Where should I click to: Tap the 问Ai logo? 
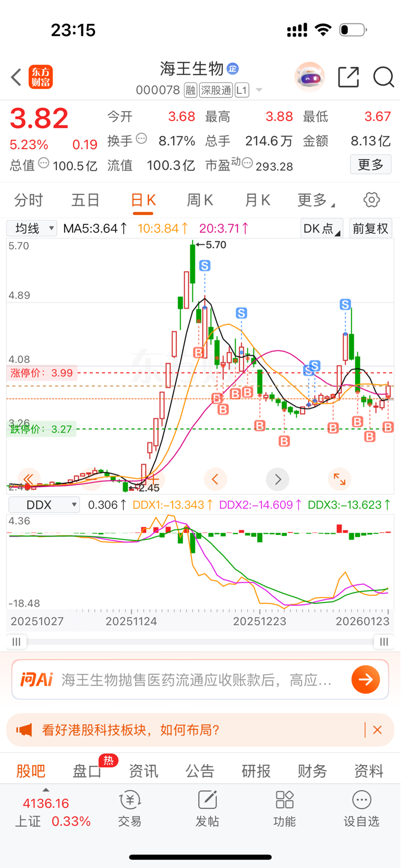pyautogui.click(x=37, y=679)
